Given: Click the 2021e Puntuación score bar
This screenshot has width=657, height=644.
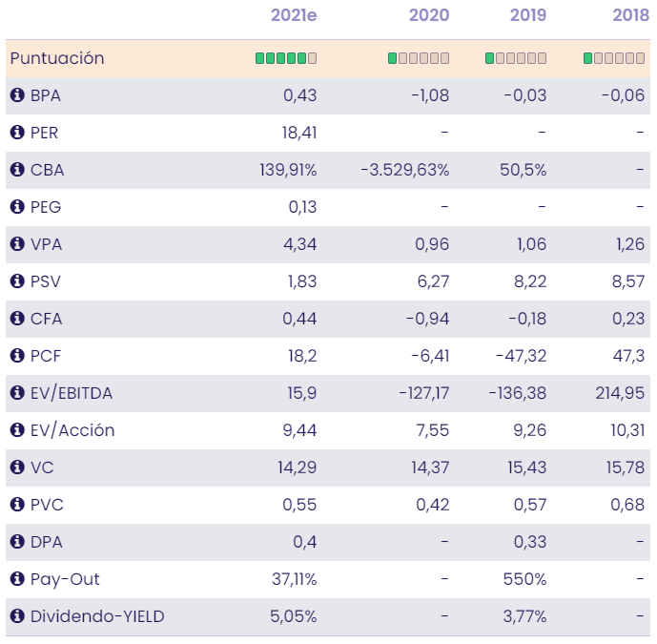Looking at the screenshot, I should (x=286, y=58).
